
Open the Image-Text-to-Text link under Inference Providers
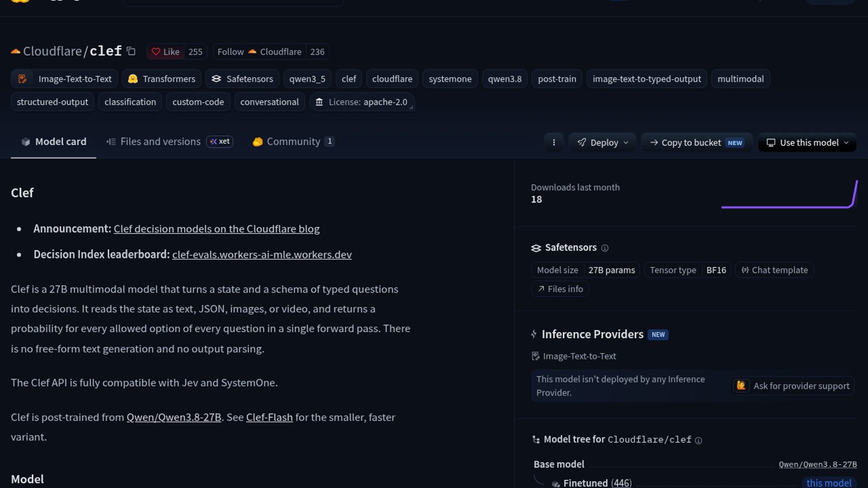pos(574,356)
